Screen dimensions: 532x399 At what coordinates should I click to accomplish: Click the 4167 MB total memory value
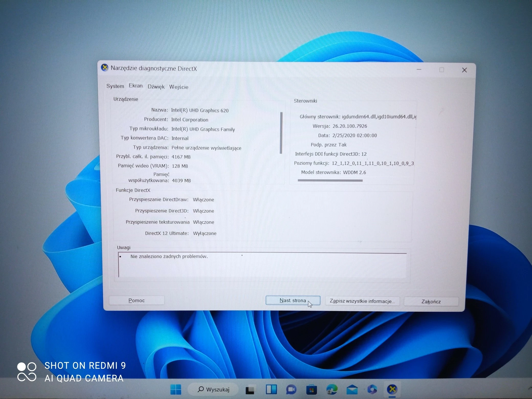coord(181,157)
